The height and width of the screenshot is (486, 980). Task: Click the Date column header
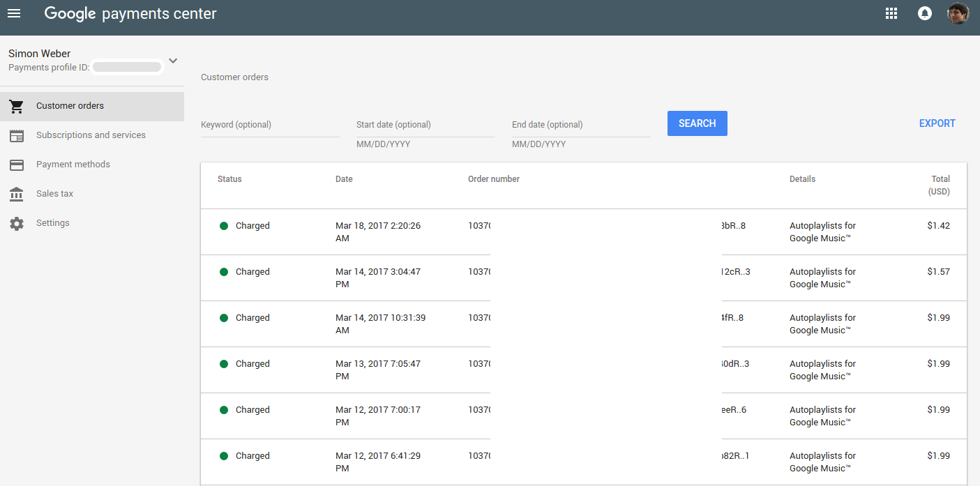[x=344, y=179]
